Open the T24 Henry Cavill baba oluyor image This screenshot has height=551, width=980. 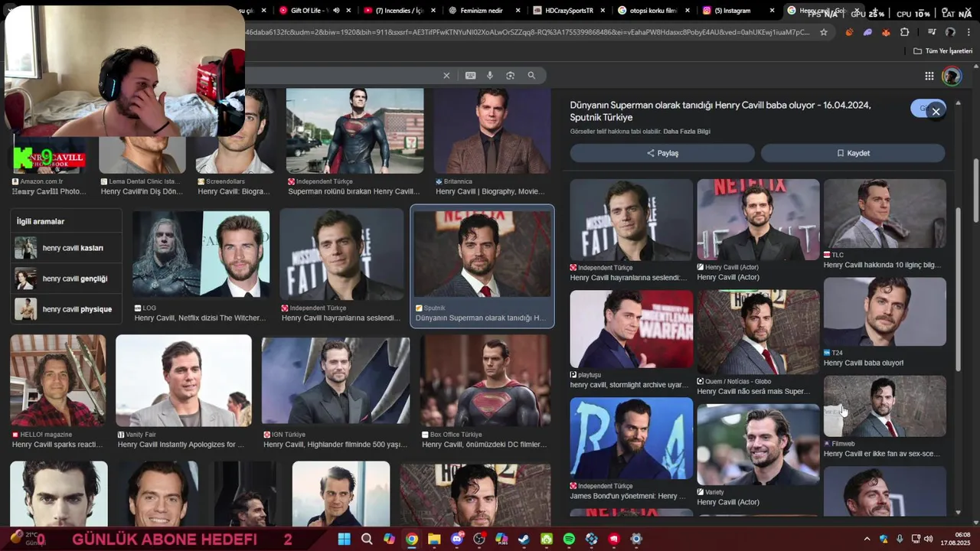884,322
